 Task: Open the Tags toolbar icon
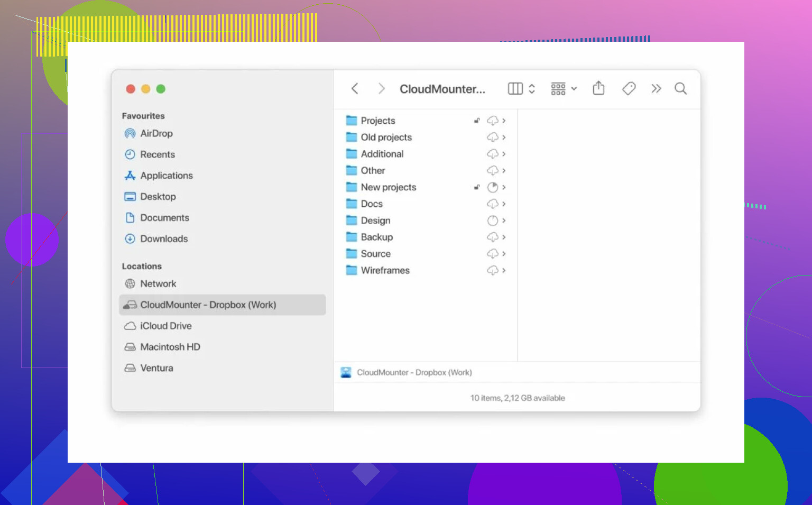(x=629, y=88)
